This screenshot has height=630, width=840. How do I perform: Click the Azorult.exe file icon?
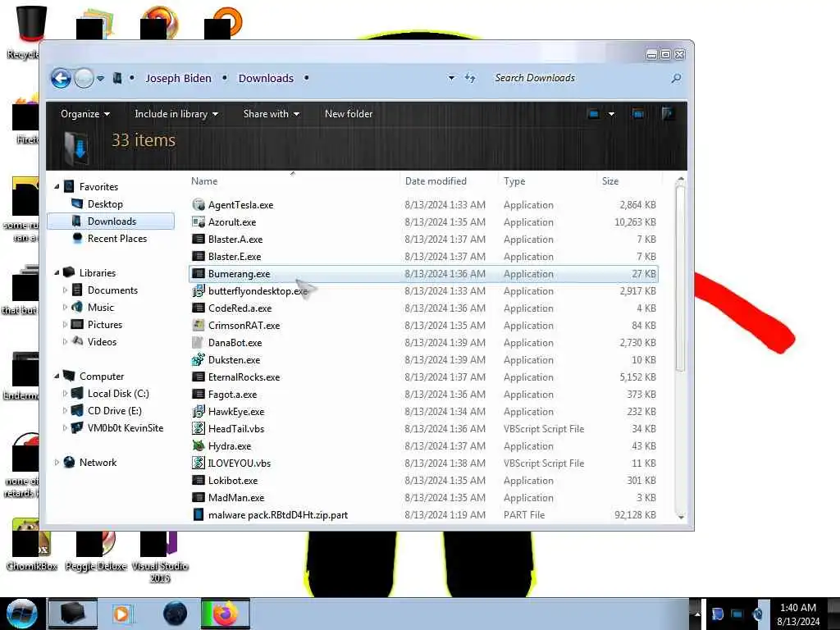pyautogui.click(x=199, y=221)
